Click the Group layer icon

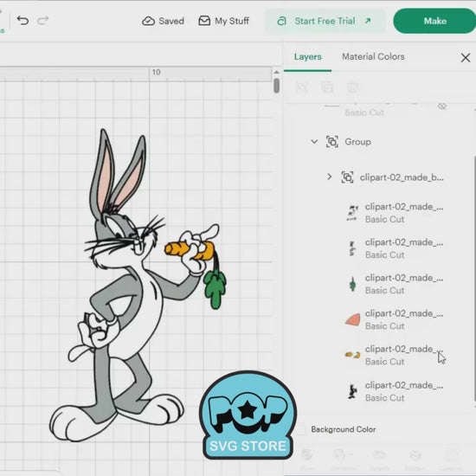pos(331,142)
